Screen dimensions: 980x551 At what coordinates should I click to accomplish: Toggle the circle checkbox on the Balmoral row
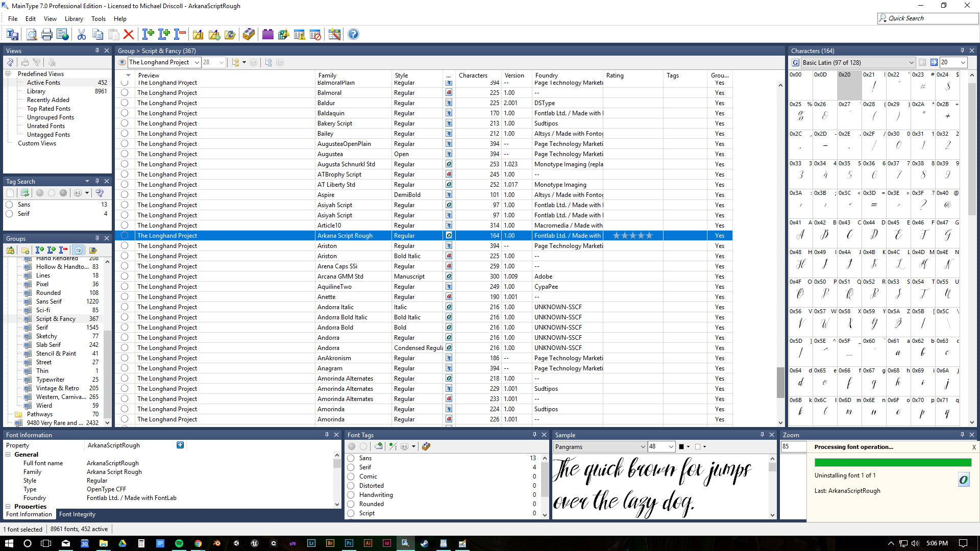click(x=125, y=93)
